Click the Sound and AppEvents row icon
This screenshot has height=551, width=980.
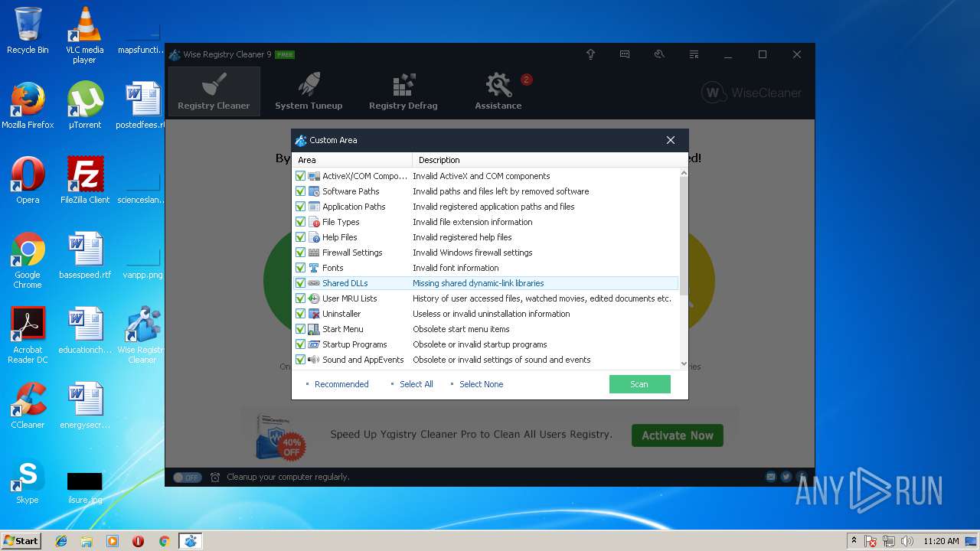point(314,360)
